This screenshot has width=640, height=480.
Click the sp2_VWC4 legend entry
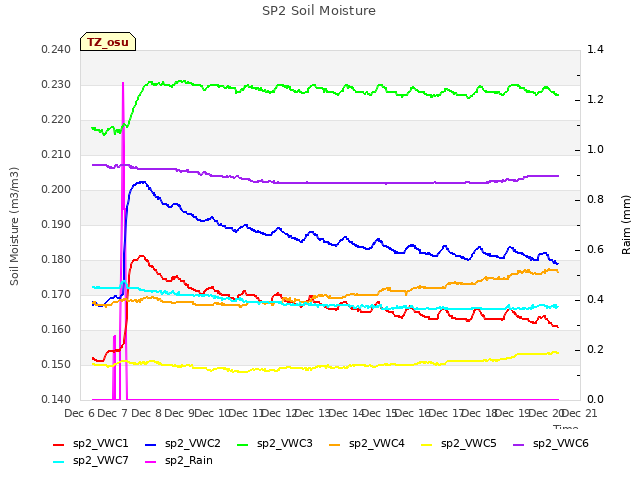pyautogui.click(x=367, y=444)
